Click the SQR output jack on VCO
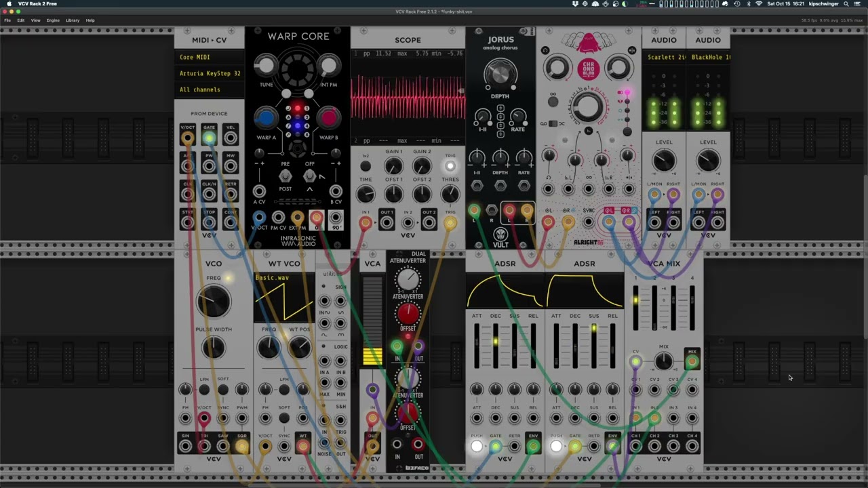The width and height of the screenshot is (868, 488). click(x=242, y=446)
